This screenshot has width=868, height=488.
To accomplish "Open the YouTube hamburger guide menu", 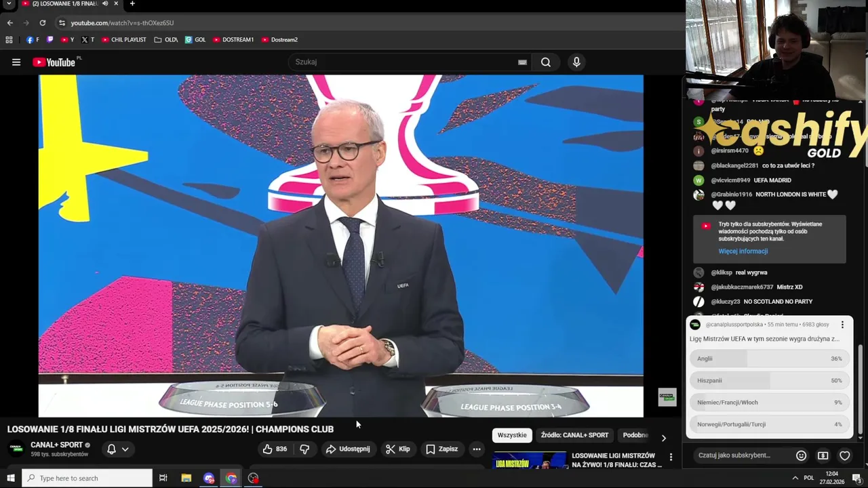I will click(x=16, y=62).
